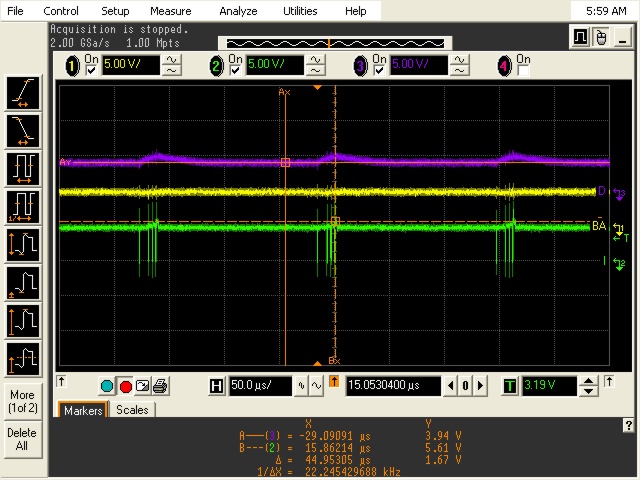Viewport: 640px width, 480px height.
Task: Click the Bx marker label on graticule
Action: pyautogui.click(x=334, y=361)
